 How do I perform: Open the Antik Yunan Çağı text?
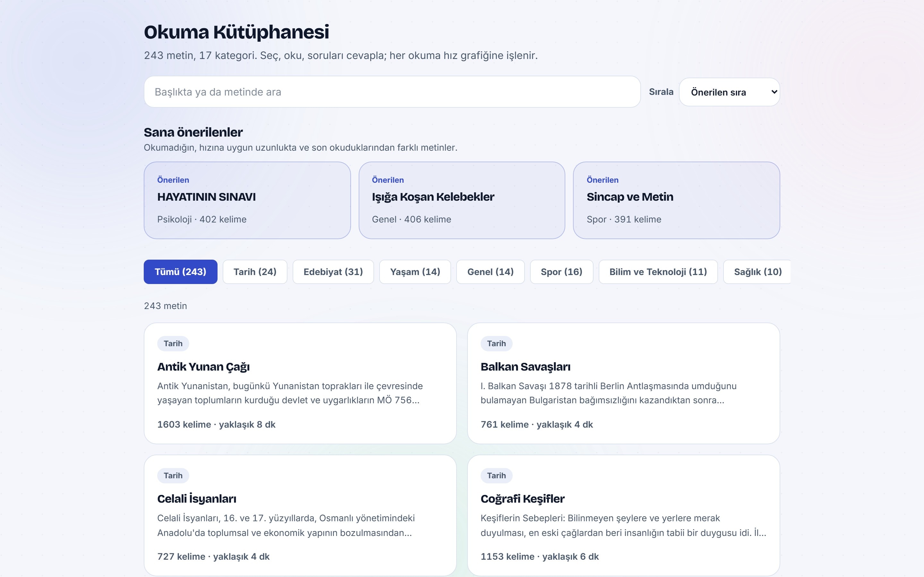(x=300, y=383)
